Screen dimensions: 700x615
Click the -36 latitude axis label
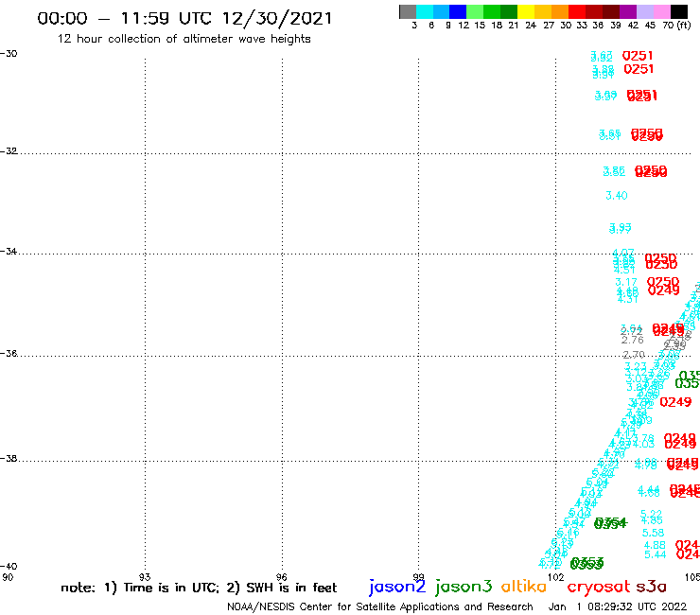9,353
